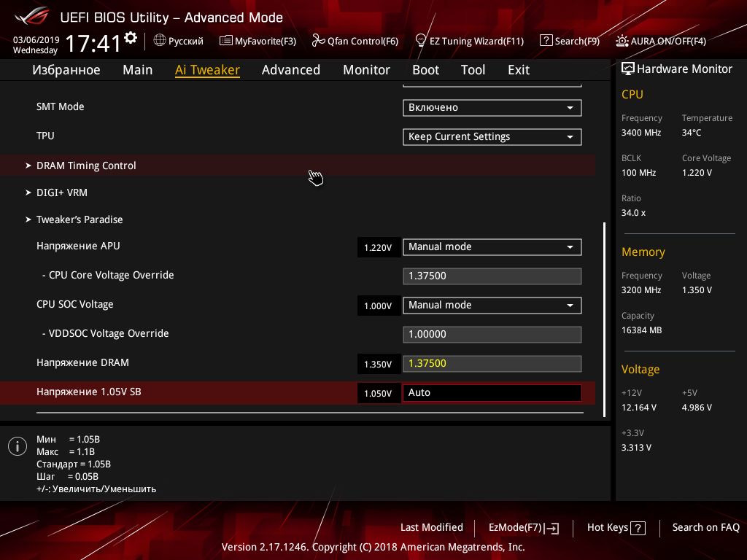Screen dimensions: 747x560
Task: Click the language globe icon
Action: pyautogui.click(x=160, y=41)
